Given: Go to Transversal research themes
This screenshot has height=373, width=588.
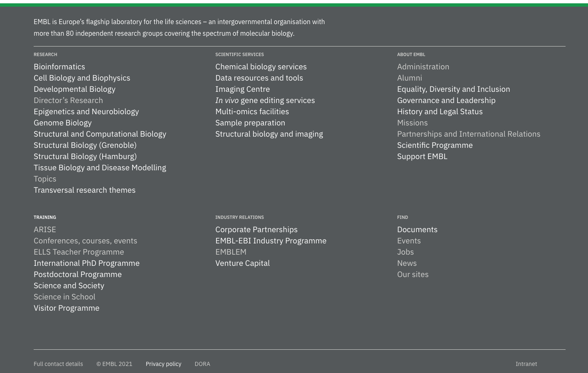Looking at the screenshot, I should (x=84, y=190).
